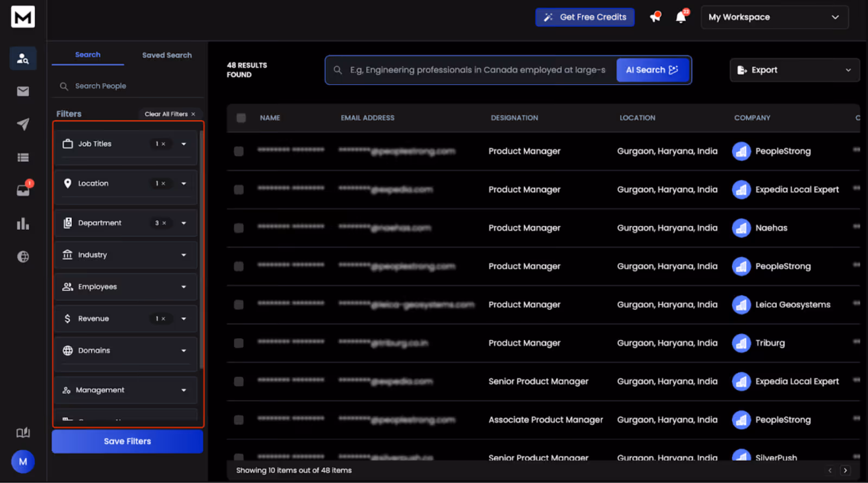Expand the Domains filter

[x=184, y=351]
